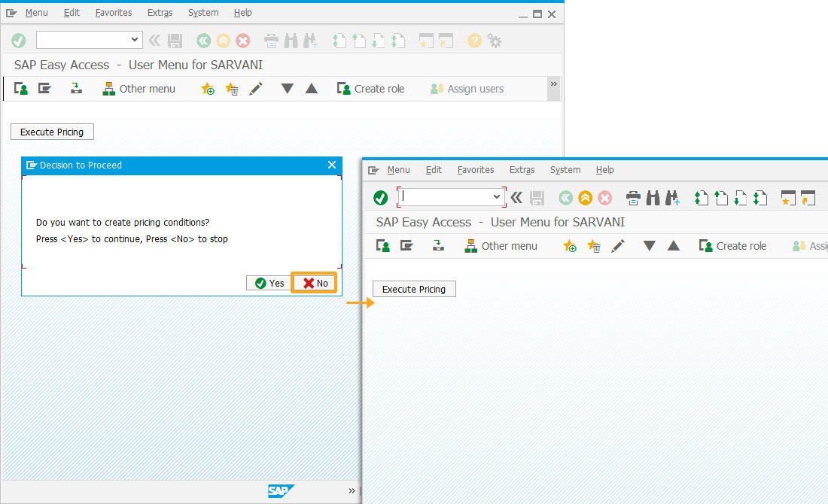Click New Session icon in right window
Viewport: 828px width, 504px height.
tap(788, 198)
